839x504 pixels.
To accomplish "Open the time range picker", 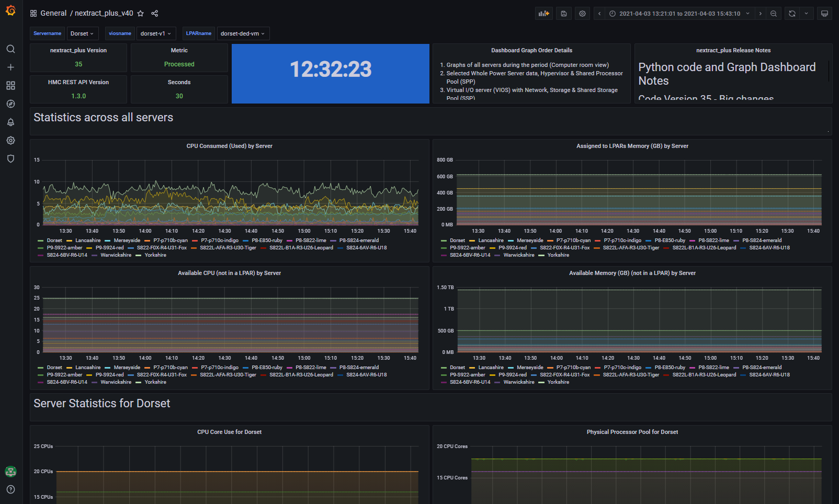I will [x=679, y=14].
